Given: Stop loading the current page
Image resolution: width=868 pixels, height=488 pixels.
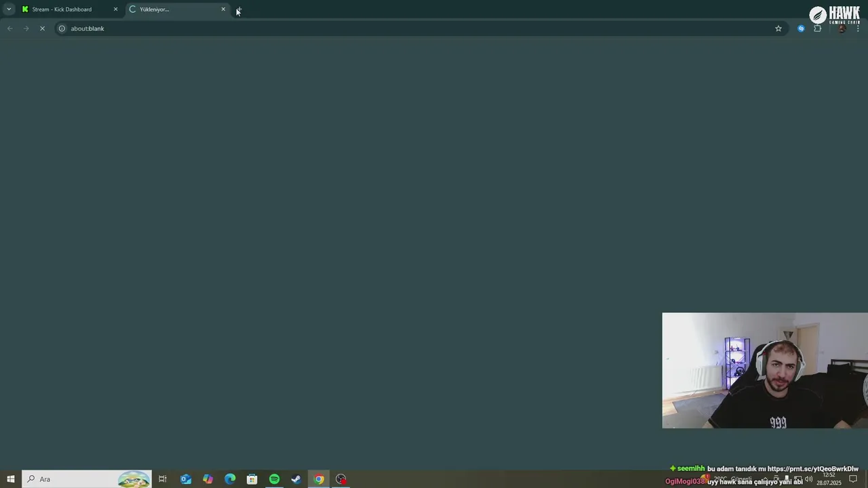Looking at the screenshot, I should click(x=42, y=28).
